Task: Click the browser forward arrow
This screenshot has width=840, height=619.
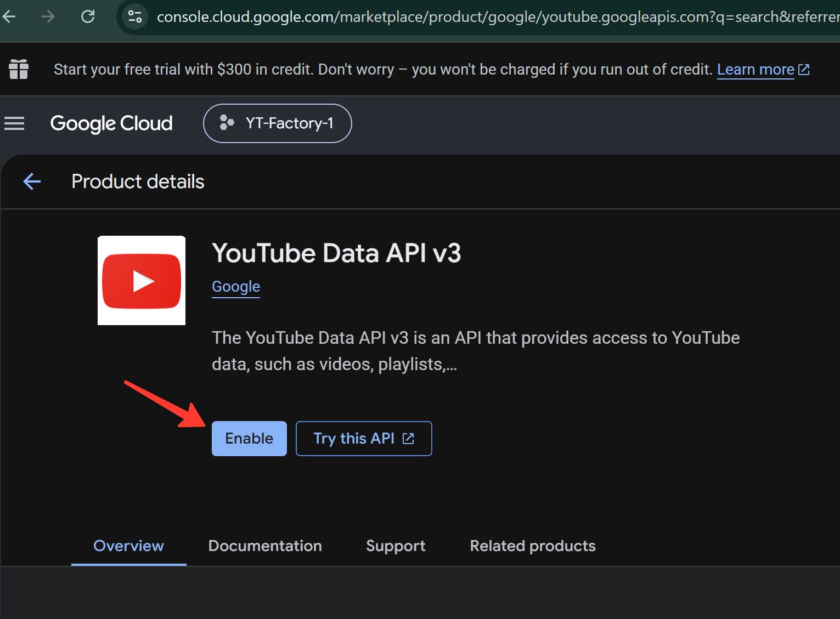Action: tap(48, 16)
